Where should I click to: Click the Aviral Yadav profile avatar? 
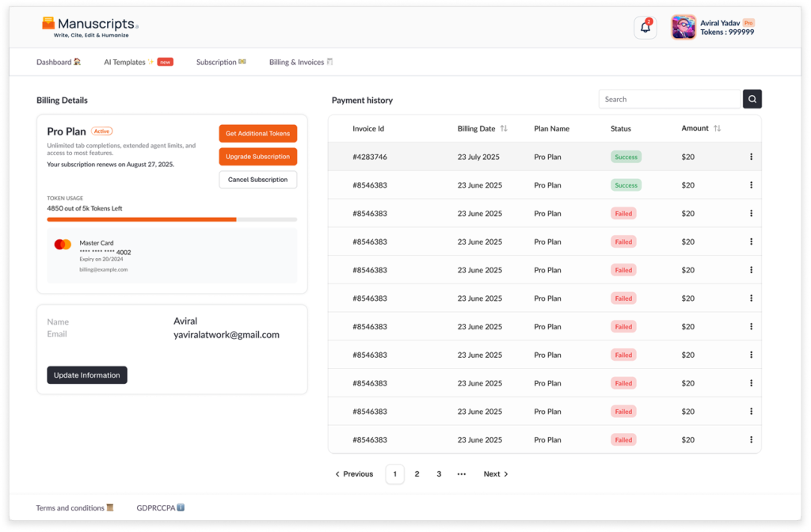tap(683, 28)
